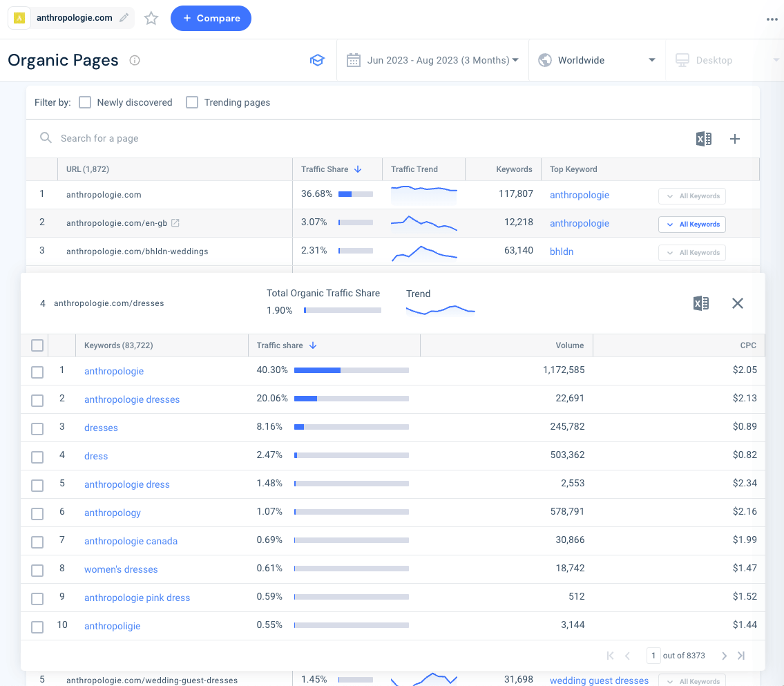Star anthropologie.com as a favorite

click(x=151, y=19)
